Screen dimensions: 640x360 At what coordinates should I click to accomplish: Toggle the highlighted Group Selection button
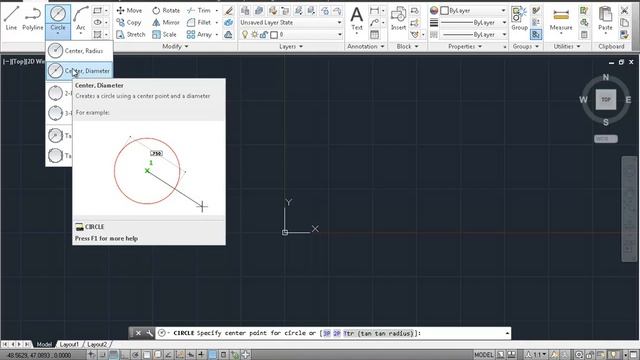pyautogui.click(x=536, y=35)
